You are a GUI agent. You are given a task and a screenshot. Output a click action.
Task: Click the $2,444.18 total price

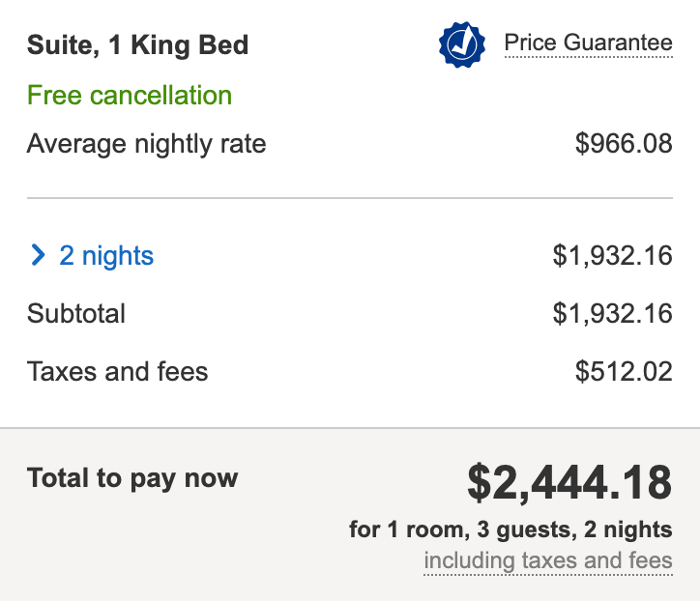(x=569, y=482)
